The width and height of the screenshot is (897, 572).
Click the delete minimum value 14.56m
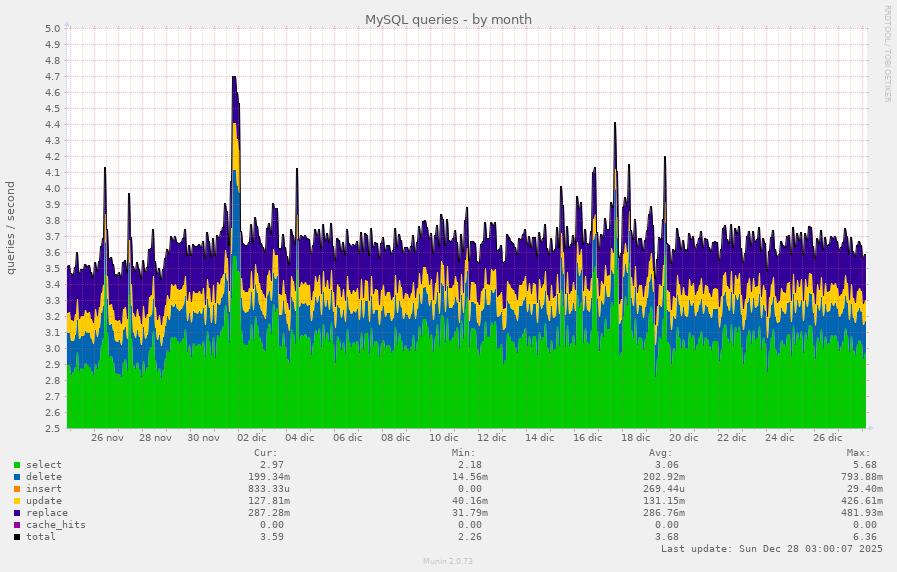(470, 477)
